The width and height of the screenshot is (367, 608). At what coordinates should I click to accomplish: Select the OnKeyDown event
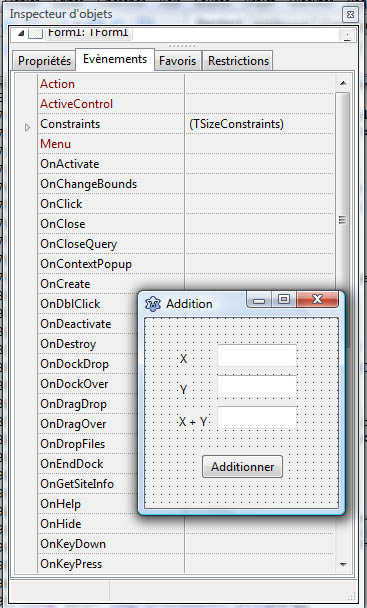(73, 544)
